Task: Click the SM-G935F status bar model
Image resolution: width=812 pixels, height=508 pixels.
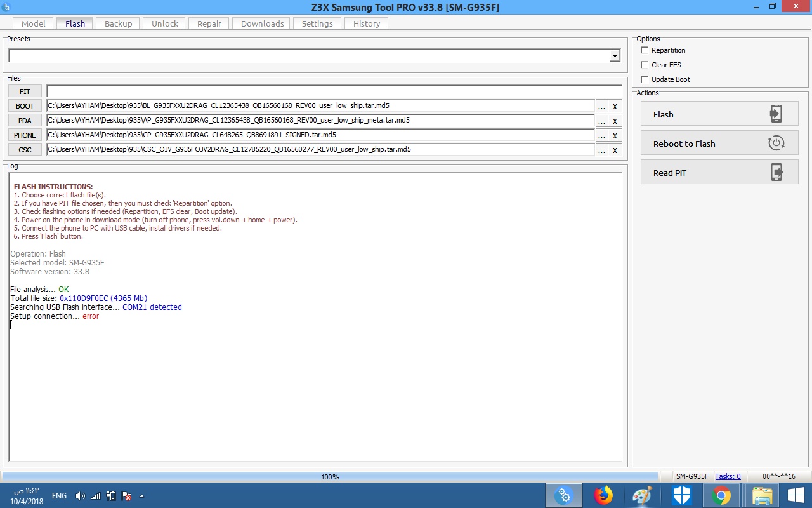Action: [692, 476]
